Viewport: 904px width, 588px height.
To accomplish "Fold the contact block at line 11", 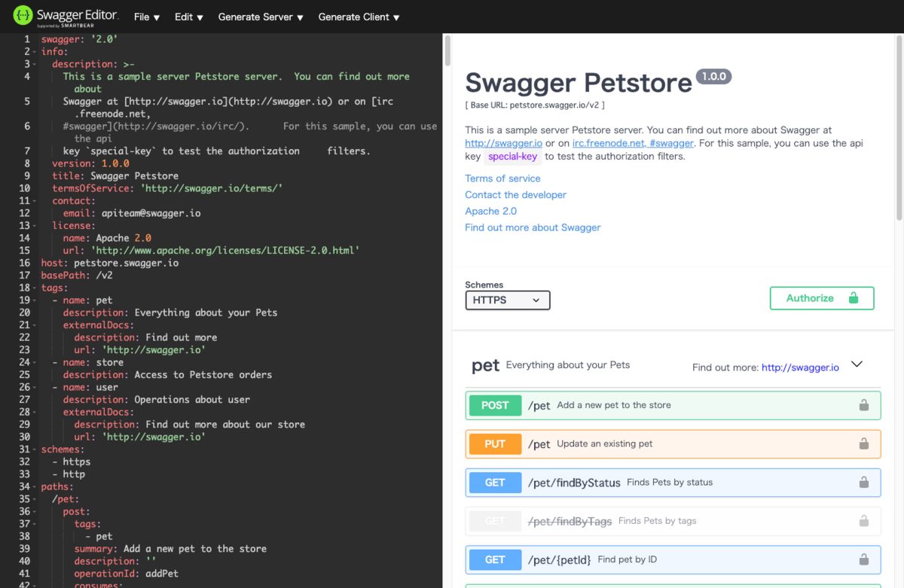I will [x=35, y=201].
